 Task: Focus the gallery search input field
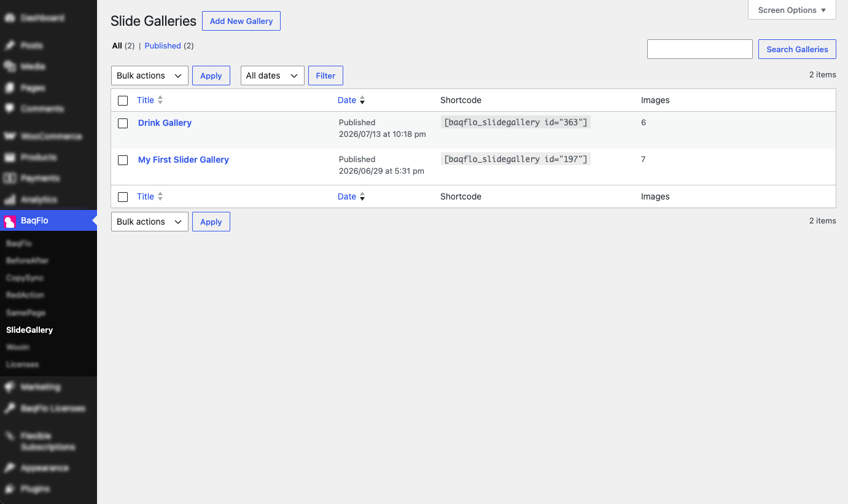700,49
